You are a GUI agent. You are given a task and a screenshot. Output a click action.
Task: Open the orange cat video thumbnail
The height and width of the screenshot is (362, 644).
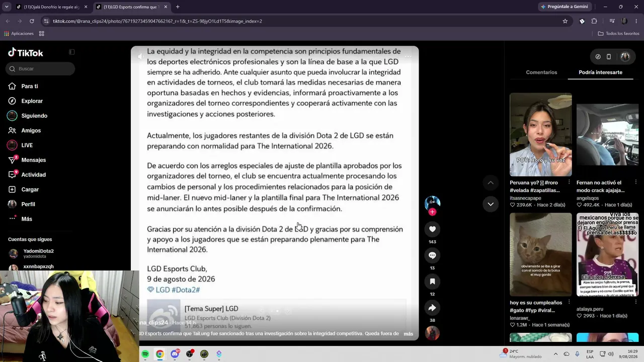[541, 255]
